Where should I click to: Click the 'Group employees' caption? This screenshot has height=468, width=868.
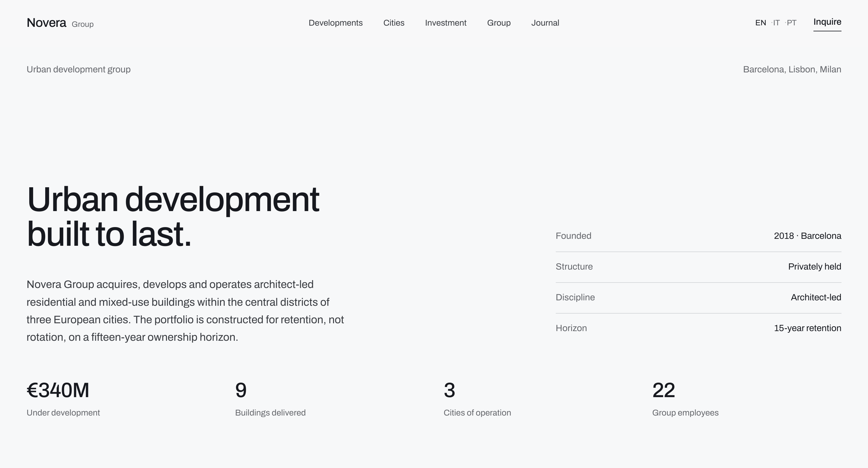point(685,413)
